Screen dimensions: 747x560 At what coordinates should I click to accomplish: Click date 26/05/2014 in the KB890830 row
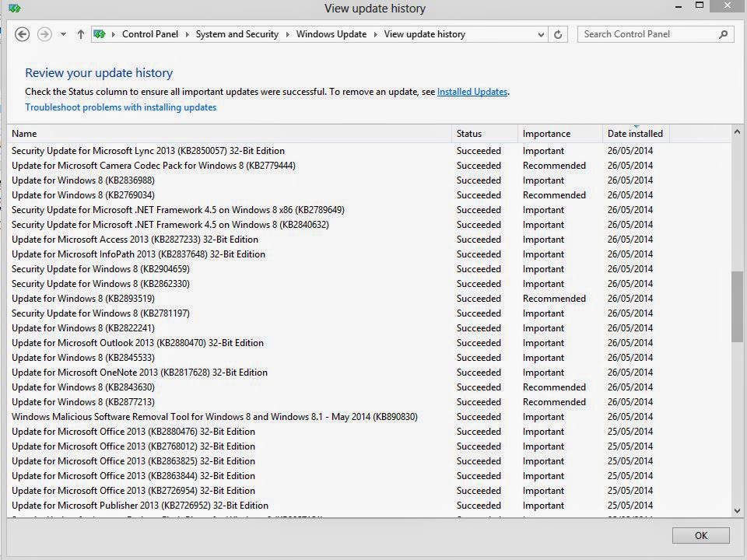click(x=630, y=417)
